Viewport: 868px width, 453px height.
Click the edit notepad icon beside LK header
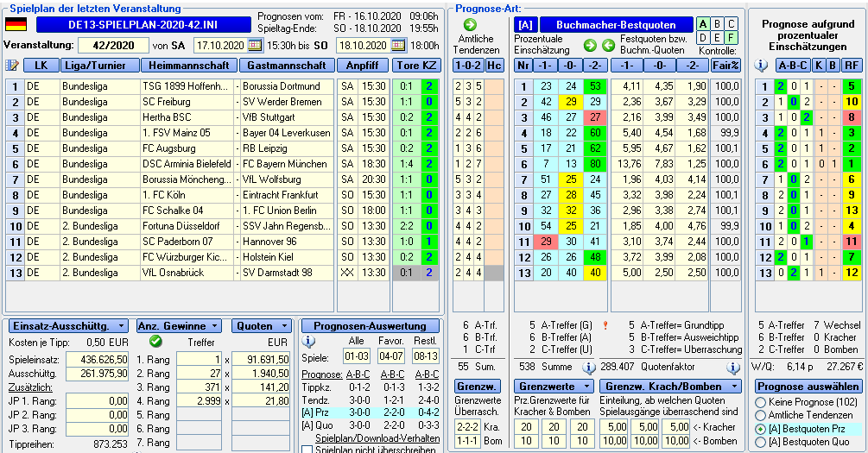[12, 66]
